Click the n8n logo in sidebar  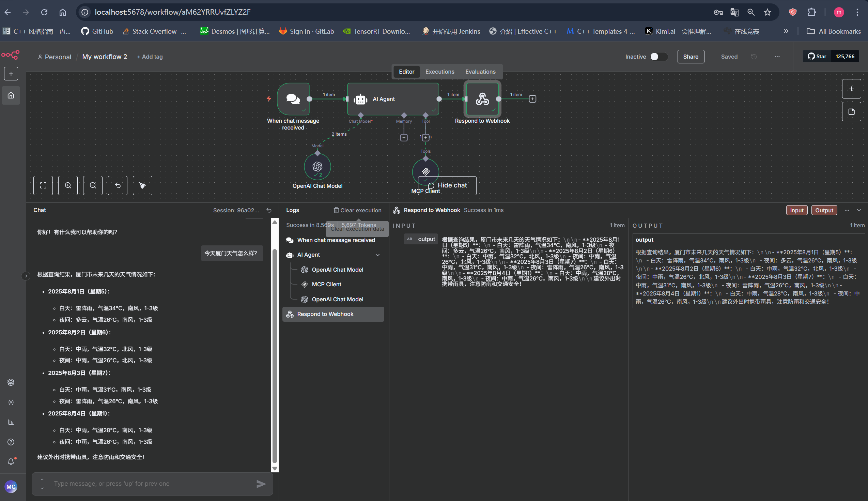coord(11,55)
